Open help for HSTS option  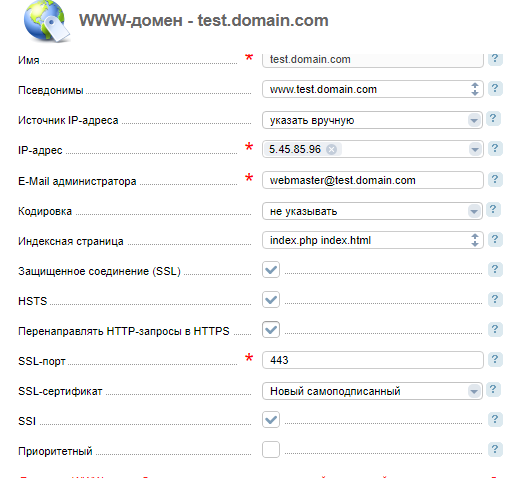click(495, 299)
